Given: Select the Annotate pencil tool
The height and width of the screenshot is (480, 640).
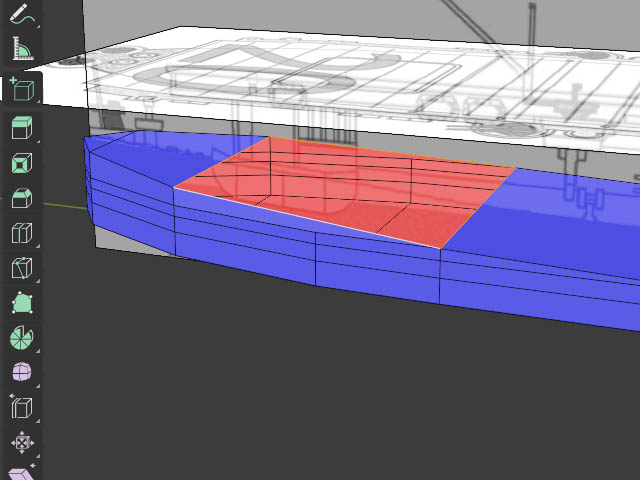Looking at the screenshot, I should 22,14.
